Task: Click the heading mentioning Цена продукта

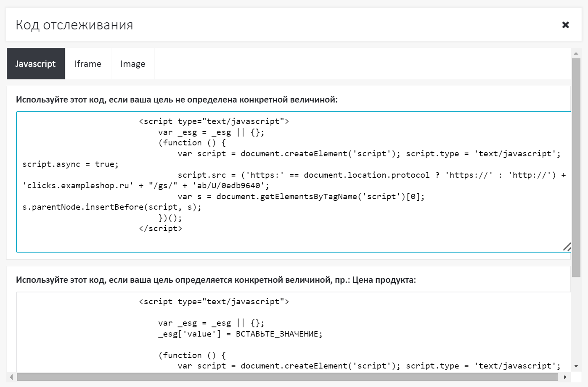Action: (216, 280)
